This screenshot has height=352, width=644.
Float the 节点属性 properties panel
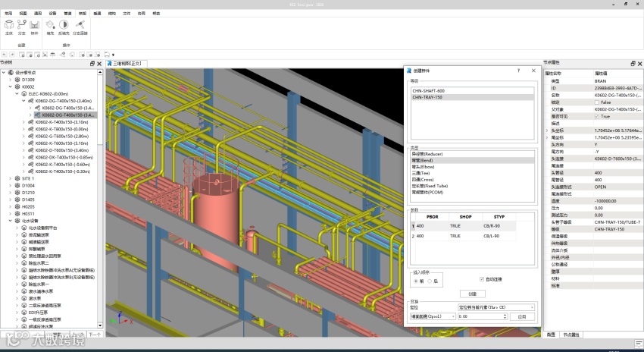coord(633,63)
